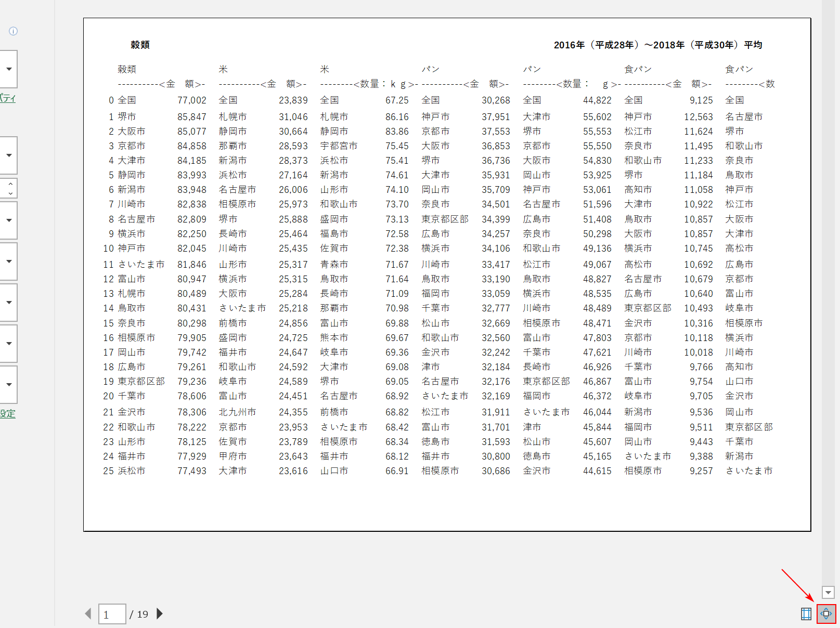Click the Zoom to Page icon
This screenshot has width=840, height=628.
coord(826,614)
